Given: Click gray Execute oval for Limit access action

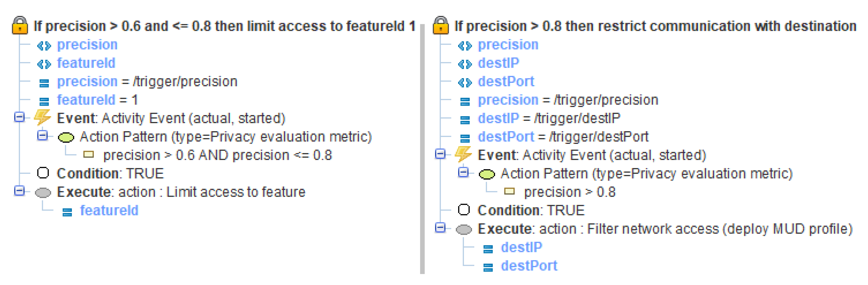Looking at the screenshot, I should point(43,193).
